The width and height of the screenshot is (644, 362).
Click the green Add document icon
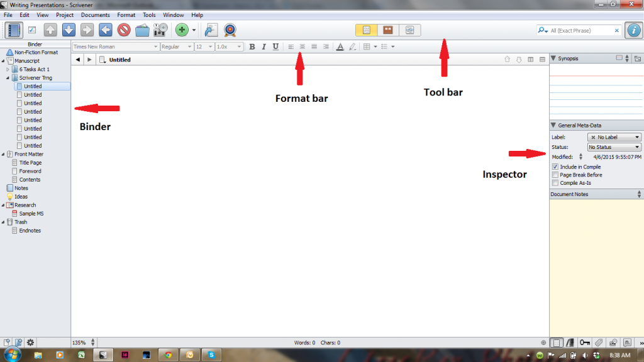click(182, 30)
